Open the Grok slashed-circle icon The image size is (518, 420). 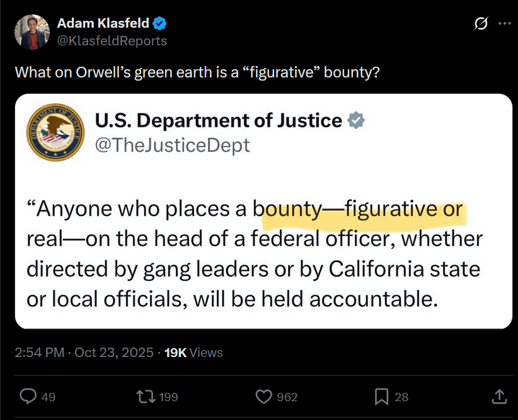pyautogui.click(x=481, y=24)
